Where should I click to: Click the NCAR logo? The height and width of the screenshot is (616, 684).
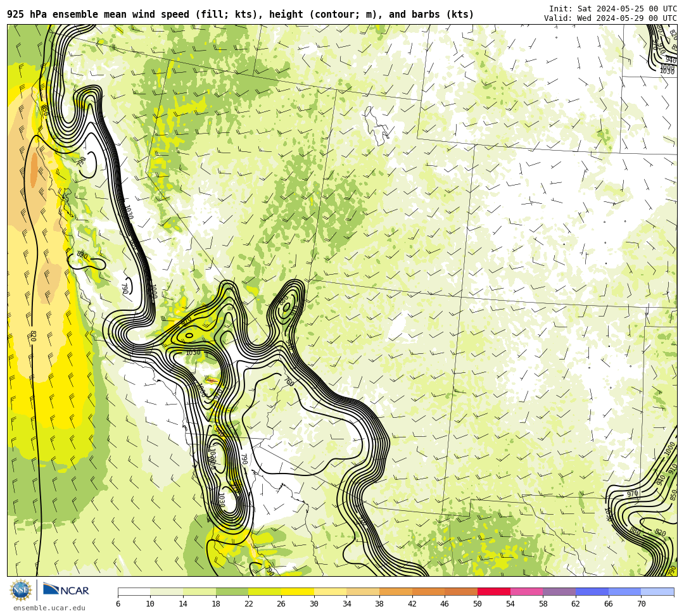tap(66, 589)
